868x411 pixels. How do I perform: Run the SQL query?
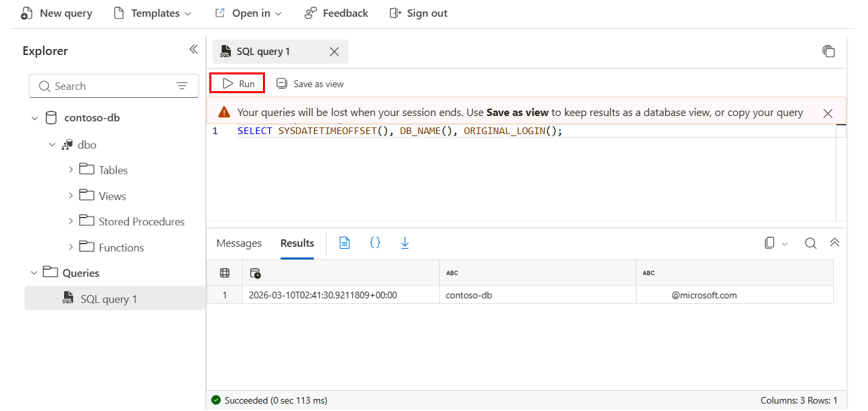pos(237,84)
